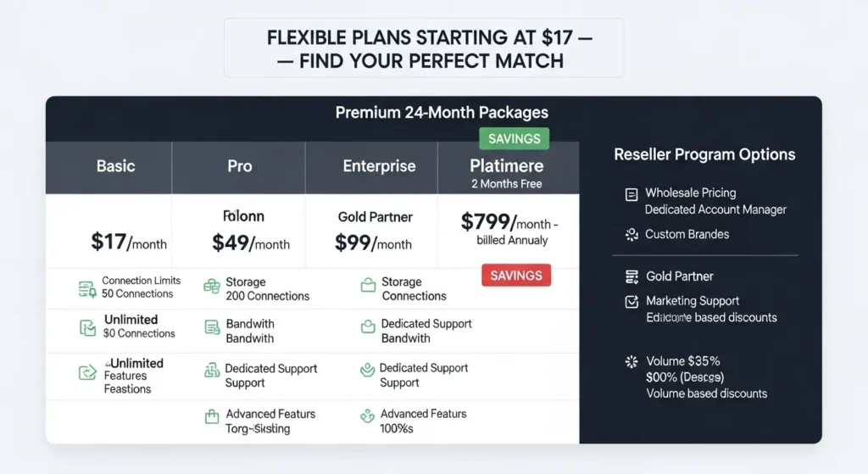Click the Connection Limits icon in Basic column
The width and height of the screenshot is (868, 474).
87,288
